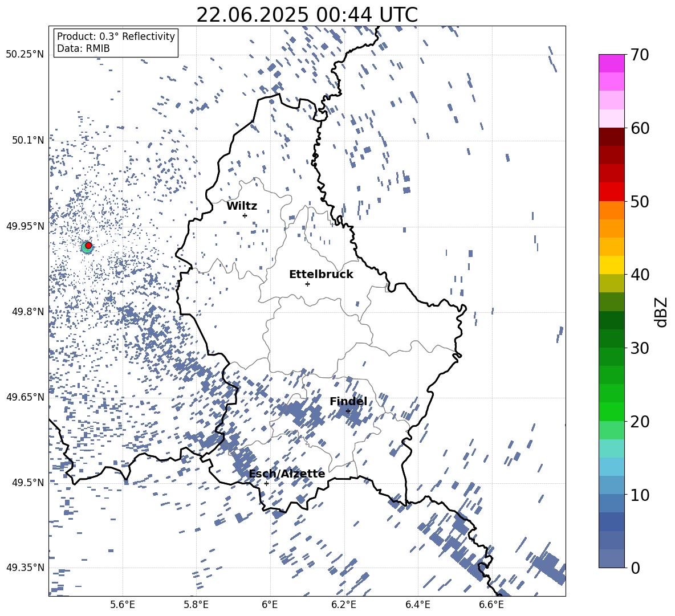Image resolution: width=675 pixels, height=616 pixels.
Task: Click the Product: 0.3° Reflectivity text
Action: (116, 36)
